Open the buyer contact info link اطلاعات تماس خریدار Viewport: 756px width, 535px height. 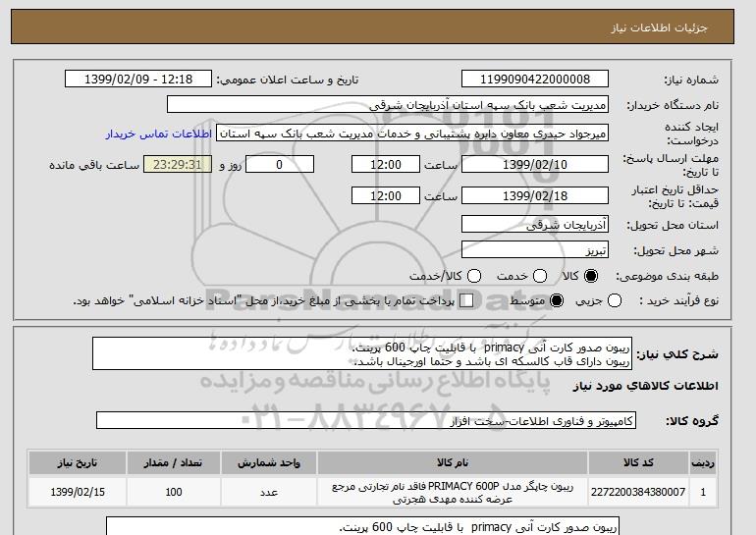159,134
